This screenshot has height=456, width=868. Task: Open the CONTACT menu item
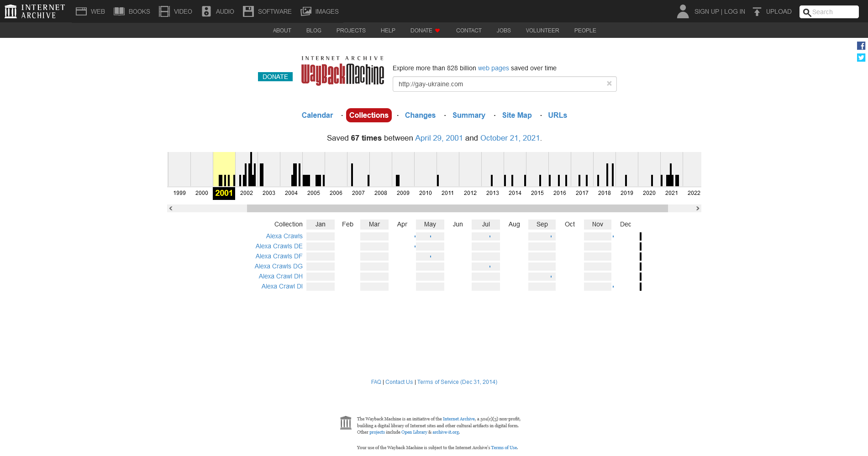coord(469,31)
